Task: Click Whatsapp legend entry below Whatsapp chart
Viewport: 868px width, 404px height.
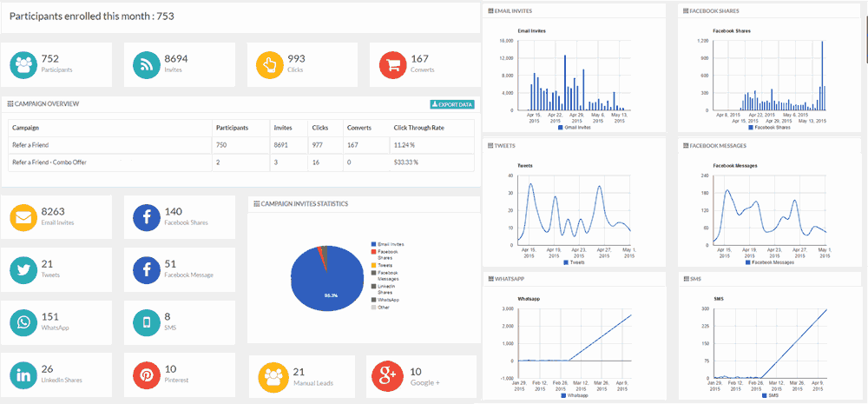Action: tap(574, 395)
